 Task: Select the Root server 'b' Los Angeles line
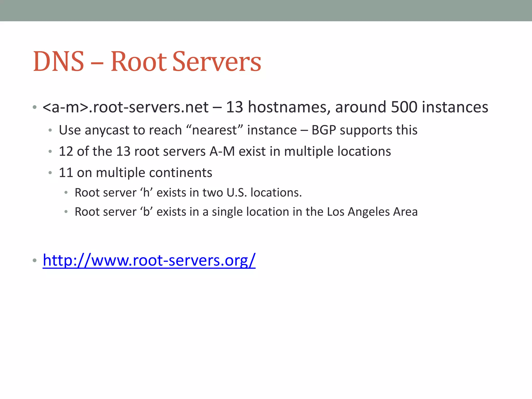246,212
